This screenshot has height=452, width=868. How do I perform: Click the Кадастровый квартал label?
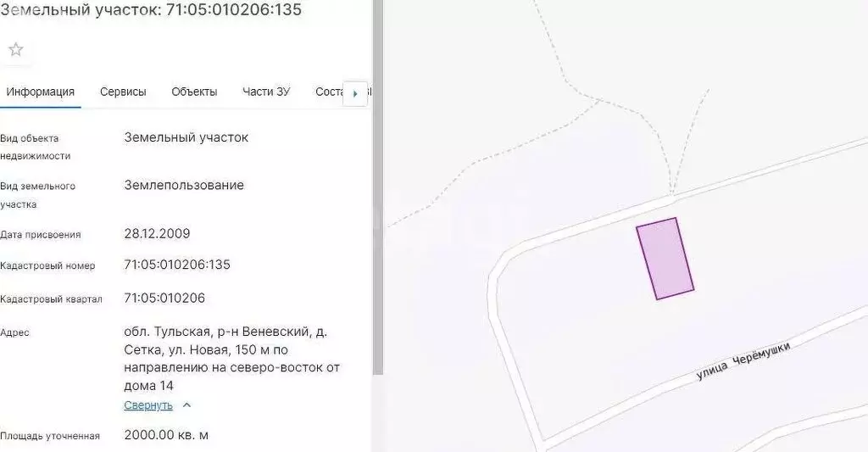pyautogui.click(x=51, y=299)
